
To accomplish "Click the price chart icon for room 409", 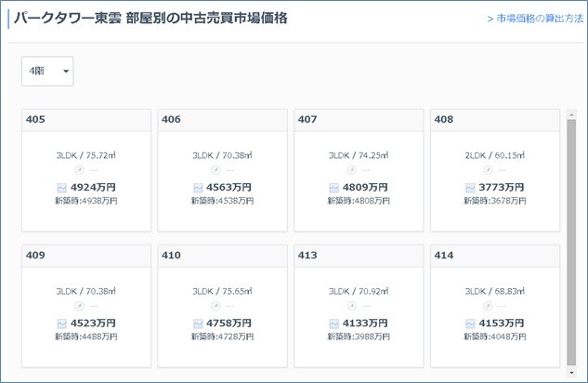I will (62, 324).
